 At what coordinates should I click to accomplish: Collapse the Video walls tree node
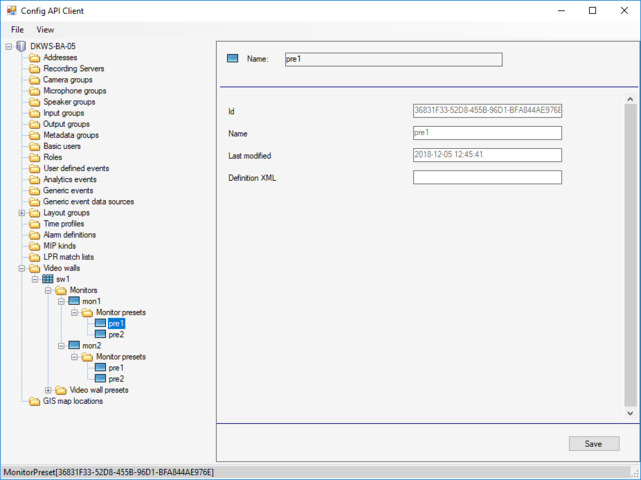[x=22, y=268]
